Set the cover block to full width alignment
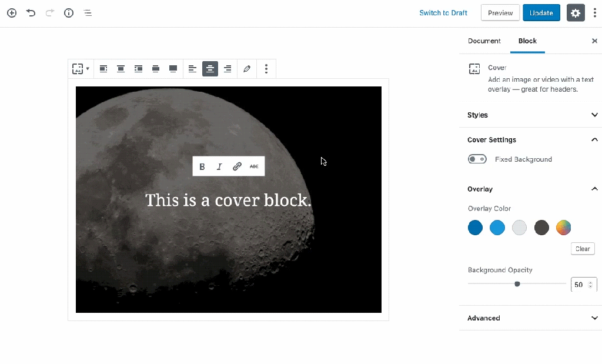This screenshot has width=602, height=364. (173, 69)
